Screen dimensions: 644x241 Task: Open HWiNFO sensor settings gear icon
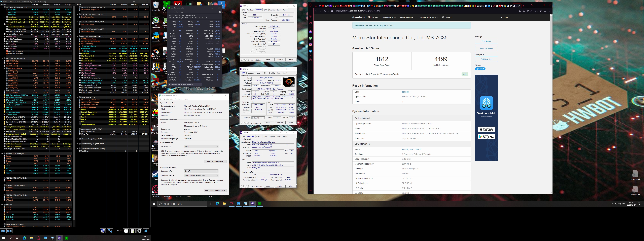pos(139,231)
